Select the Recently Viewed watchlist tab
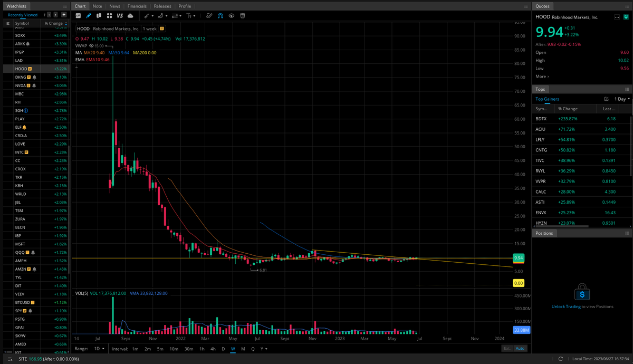 pos(23,15)
